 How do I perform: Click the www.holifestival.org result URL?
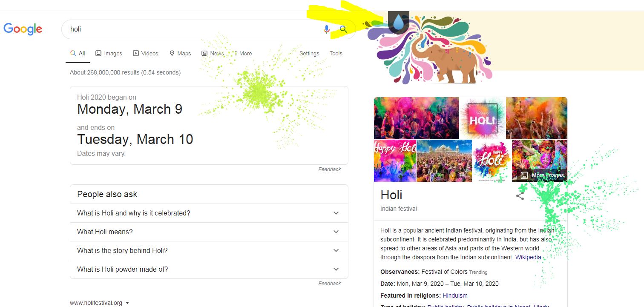96,303
